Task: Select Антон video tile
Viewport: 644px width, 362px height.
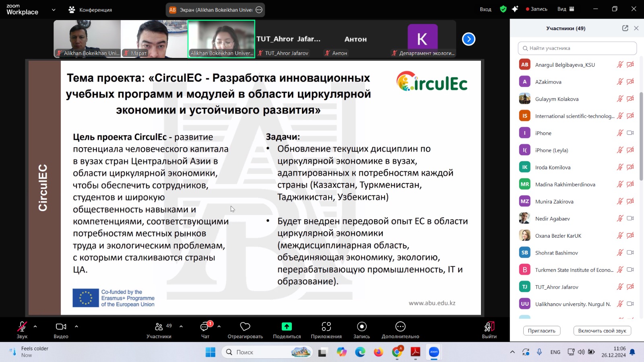Action: [x=355, y=39]
